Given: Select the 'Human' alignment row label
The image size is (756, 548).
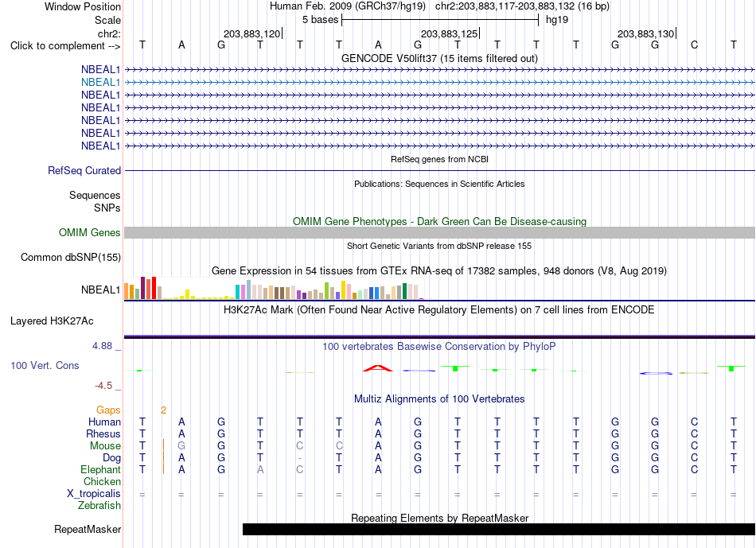Looking at the screenshot, I should [104, 422].
